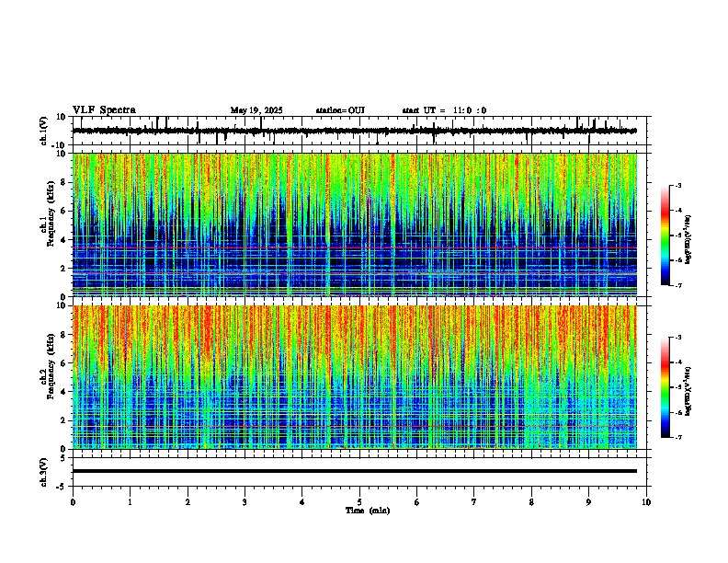The width and height of the screenshot is (728, 563).
Task: Click time axis tick label "3"
Action: pyautogui.click(x=245, y=502)
